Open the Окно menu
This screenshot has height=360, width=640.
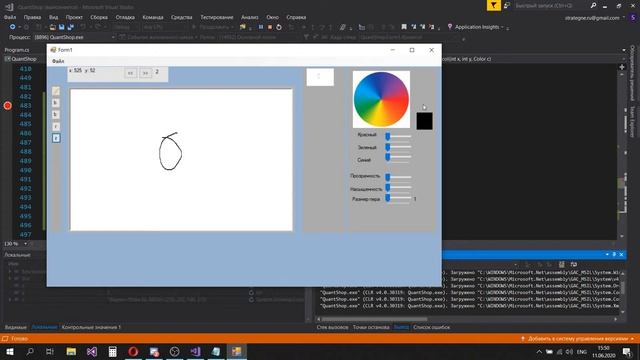272,17
